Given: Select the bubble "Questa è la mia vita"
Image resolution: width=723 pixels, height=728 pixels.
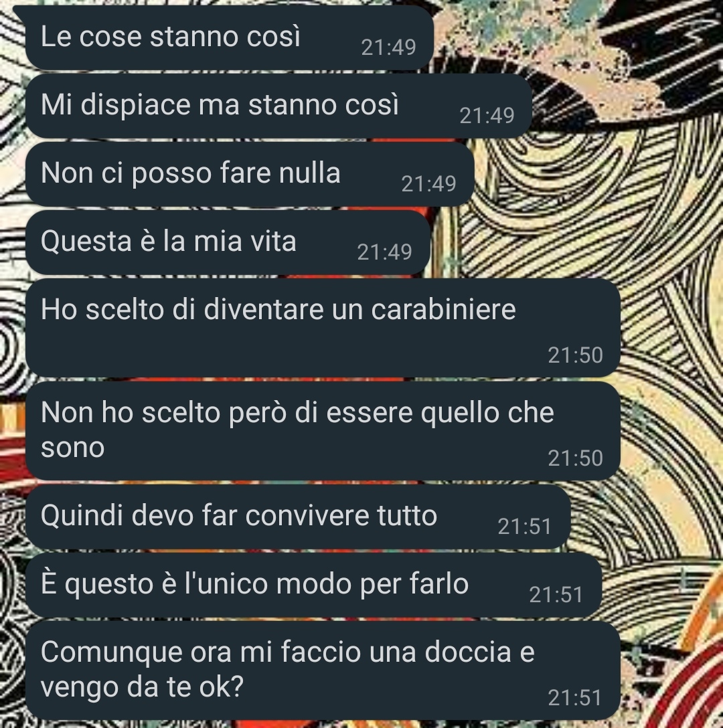Looking at the screenshot, I should pos(228,242).
